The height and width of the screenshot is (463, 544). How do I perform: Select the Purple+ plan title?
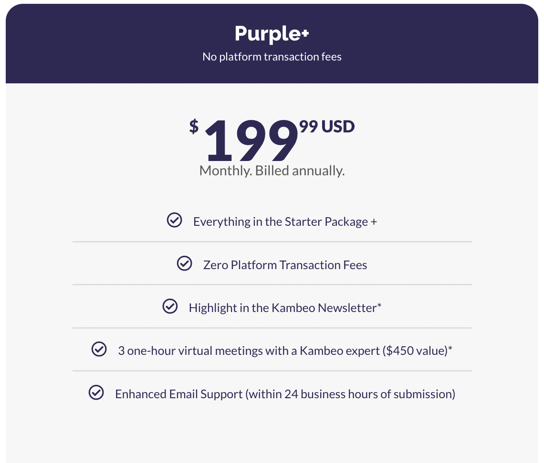click(272, 34)
